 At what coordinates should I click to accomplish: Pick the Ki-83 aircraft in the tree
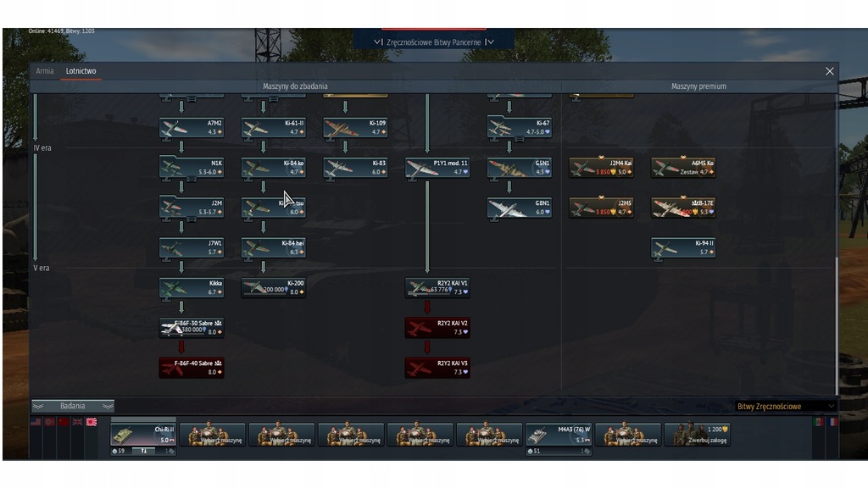(355, 168)
